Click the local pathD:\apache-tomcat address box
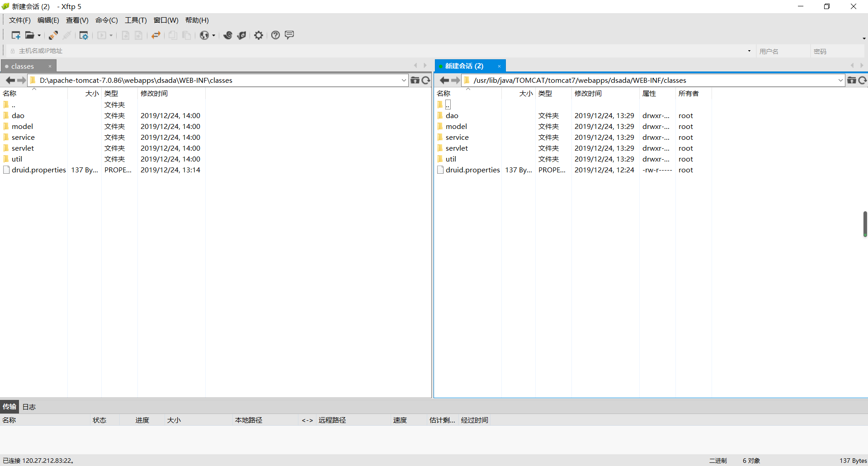This screenshot has height=466, width=868. [x=218, y=81]
